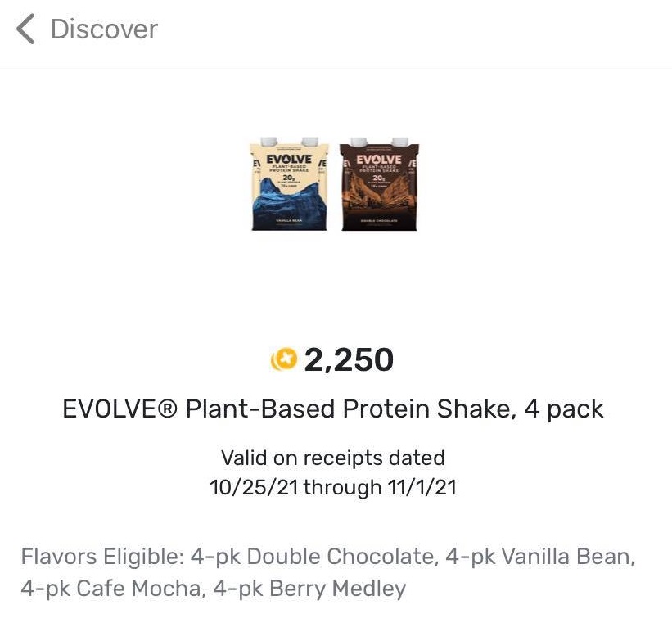
Task: Tap the gold points coin icon
Action: click(x=284, y=359)
